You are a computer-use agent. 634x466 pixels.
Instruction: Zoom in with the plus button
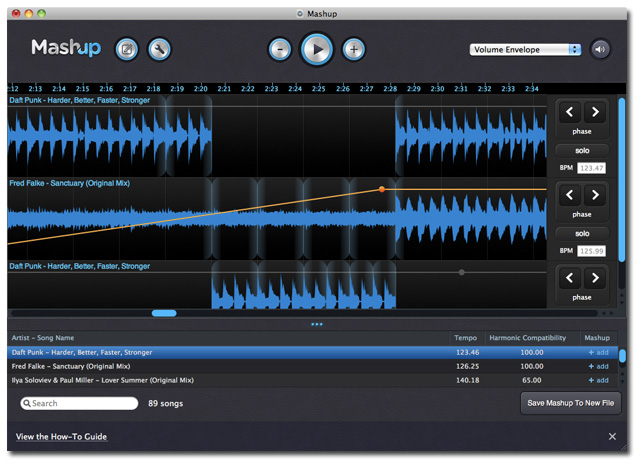click(x=354, y=49)
